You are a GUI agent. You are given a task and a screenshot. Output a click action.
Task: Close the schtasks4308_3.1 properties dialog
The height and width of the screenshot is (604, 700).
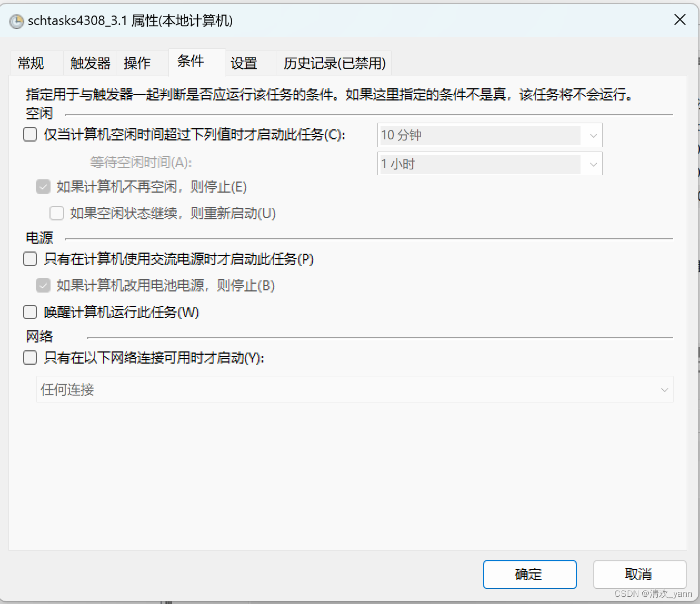[679, 20]
